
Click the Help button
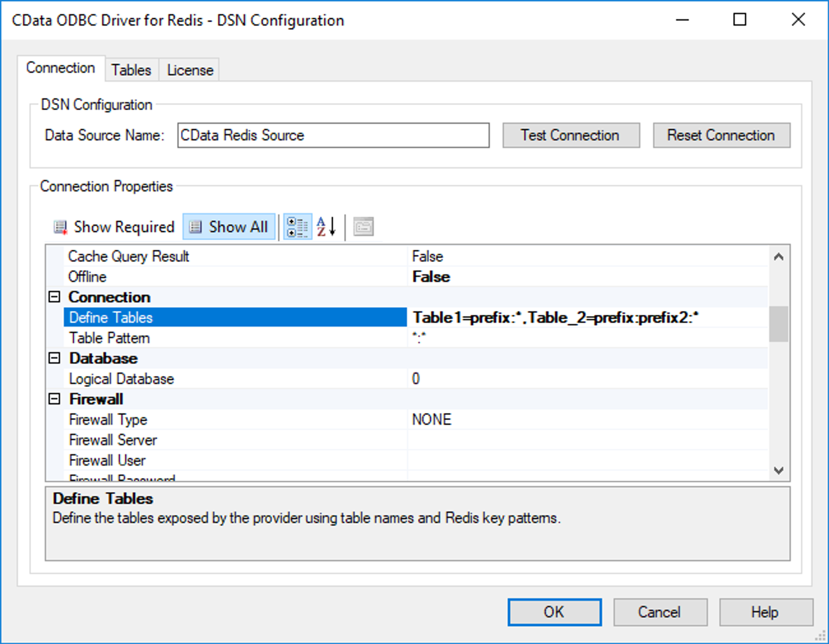coord(765,612)
